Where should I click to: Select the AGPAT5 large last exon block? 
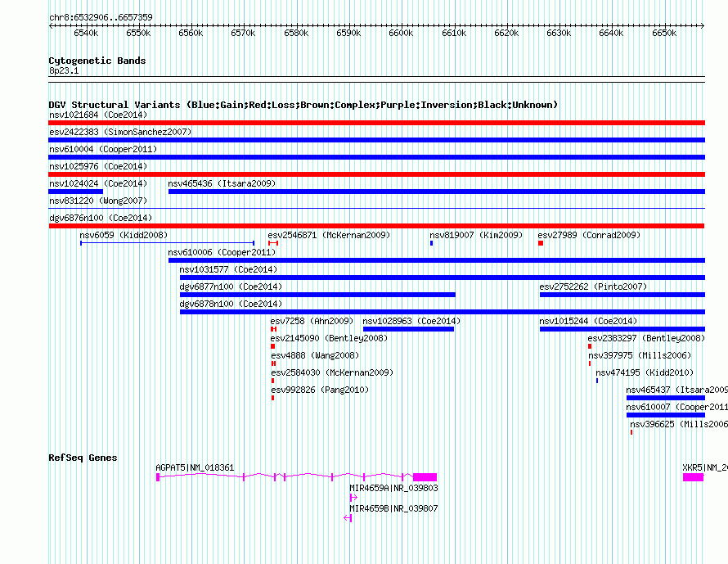pos(425,477)
